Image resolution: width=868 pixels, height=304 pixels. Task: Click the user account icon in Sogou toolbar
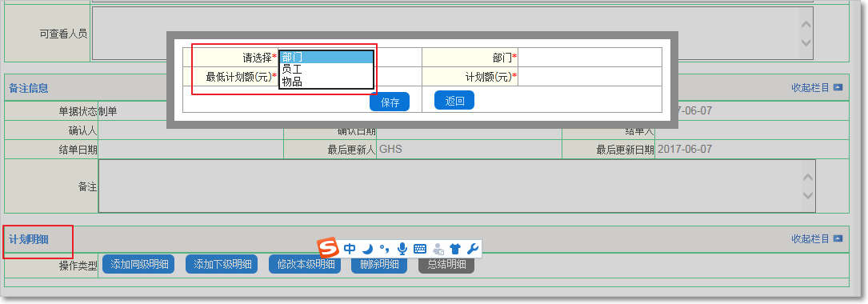[438, 249]
